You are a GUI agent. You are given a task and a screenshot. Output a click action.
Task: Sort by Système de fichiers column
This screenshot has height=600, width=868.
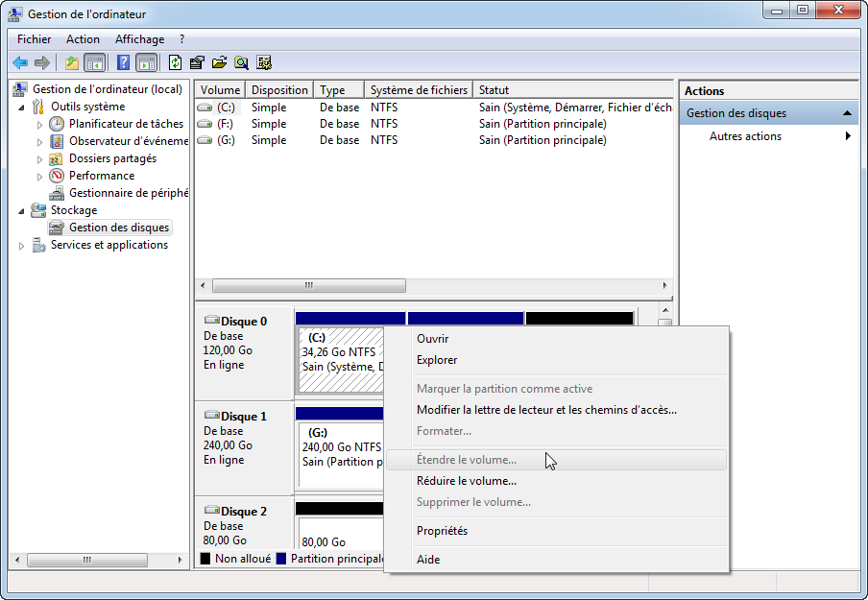coord(419,89)
